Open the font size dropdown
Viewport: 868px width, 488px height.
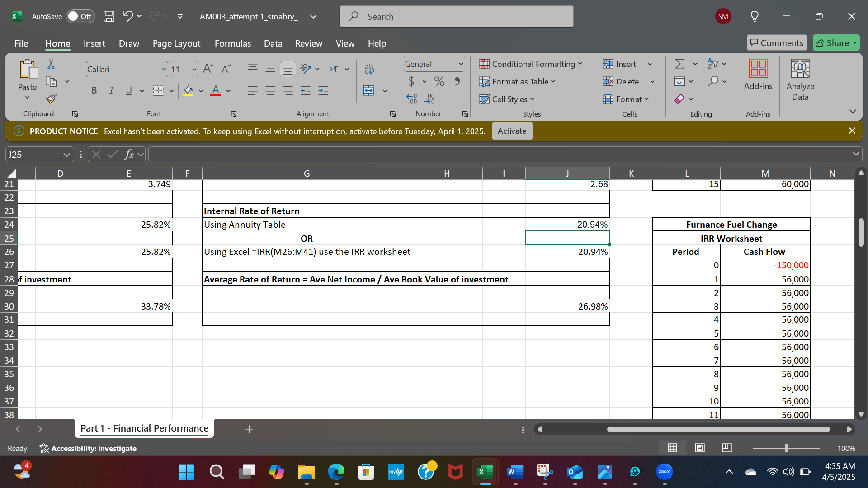[194, 69]
